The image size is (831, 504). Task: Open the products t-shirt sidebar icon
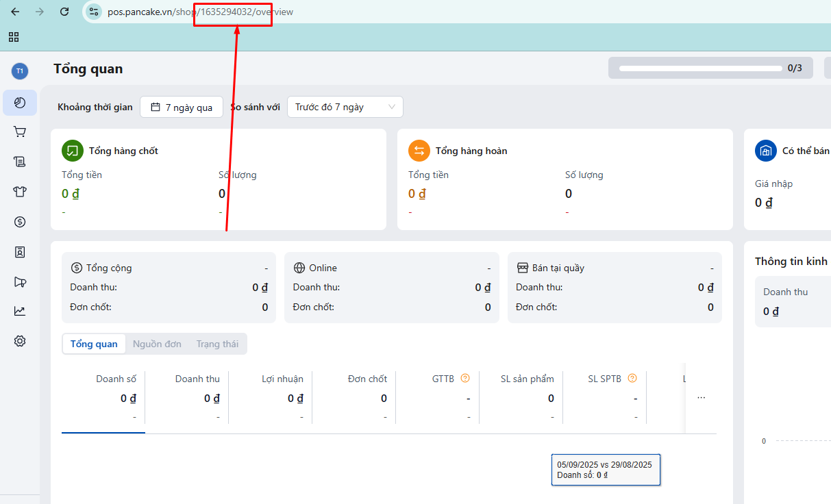point(20,192)
